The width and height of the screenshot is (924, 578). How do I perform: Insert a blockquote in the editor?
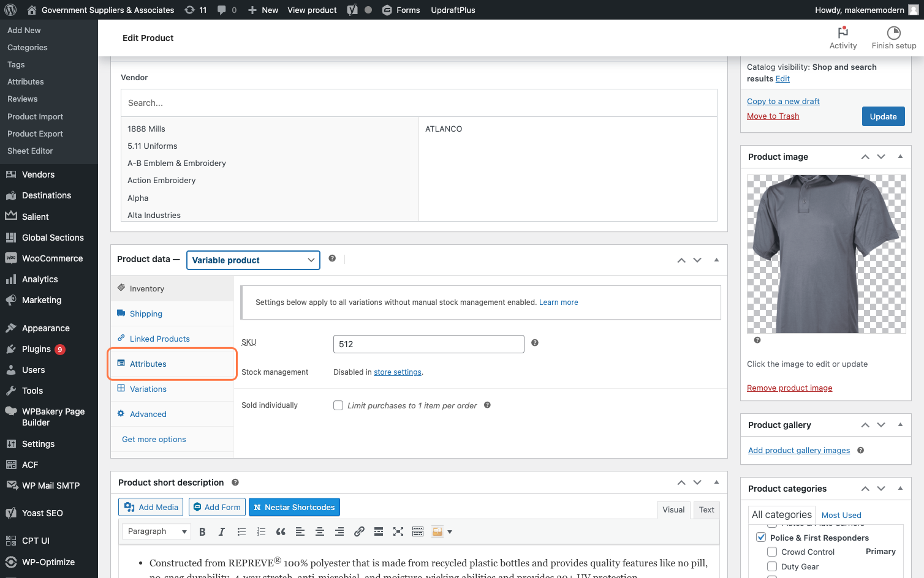click(x=281, y=531)
